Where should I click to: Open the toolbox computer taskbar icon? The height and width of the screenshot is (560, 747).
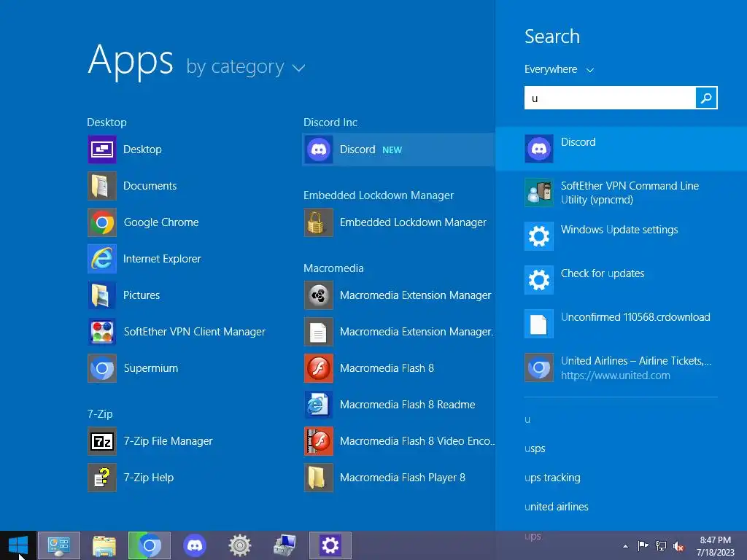click(285, 545)
